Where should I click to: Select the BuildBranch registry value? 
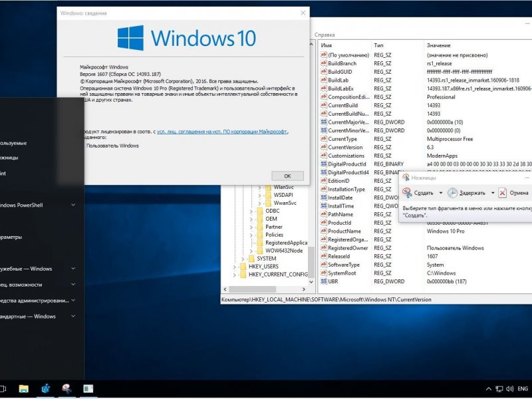342,63
